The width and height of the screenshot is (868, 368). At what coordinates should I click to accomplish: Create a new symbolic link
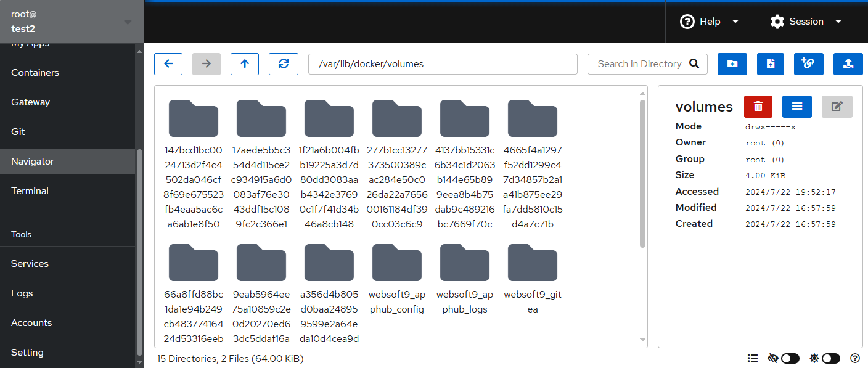click(x=809, y=64)
